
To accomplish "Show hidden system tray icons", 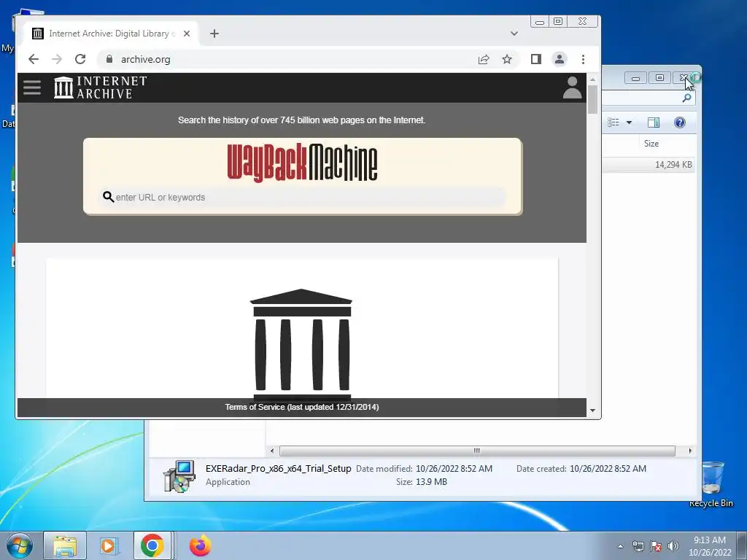I will (620, 546).
